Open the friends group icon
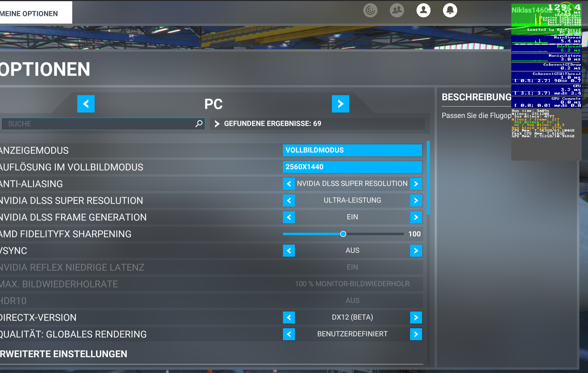 click(397, 10)
